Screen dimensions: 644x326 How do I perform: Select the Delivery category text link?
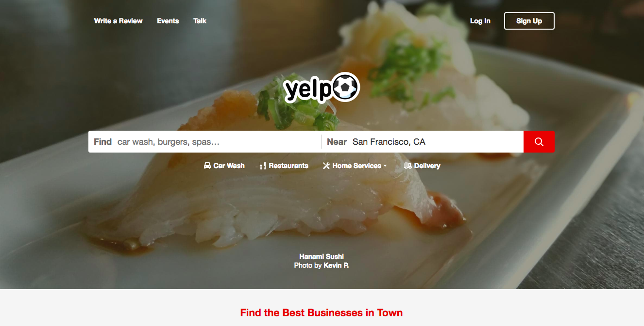pos(427,166)
